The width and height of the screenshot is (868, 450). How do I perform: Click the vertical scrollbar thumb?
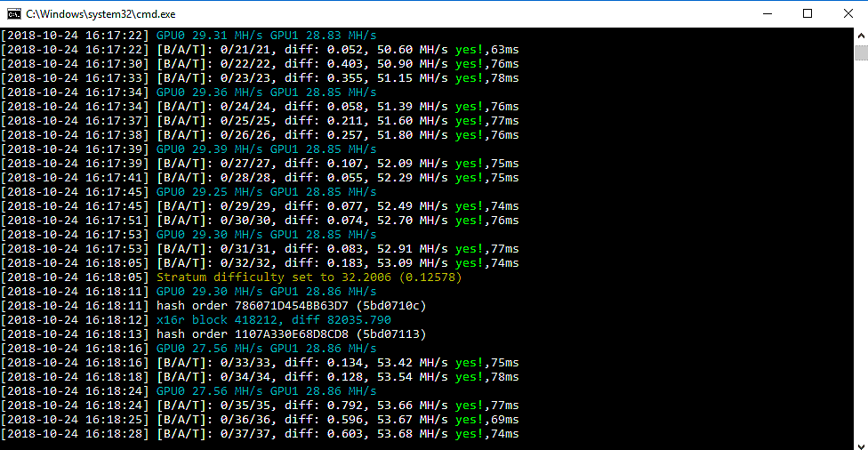(x=861, y=52)
